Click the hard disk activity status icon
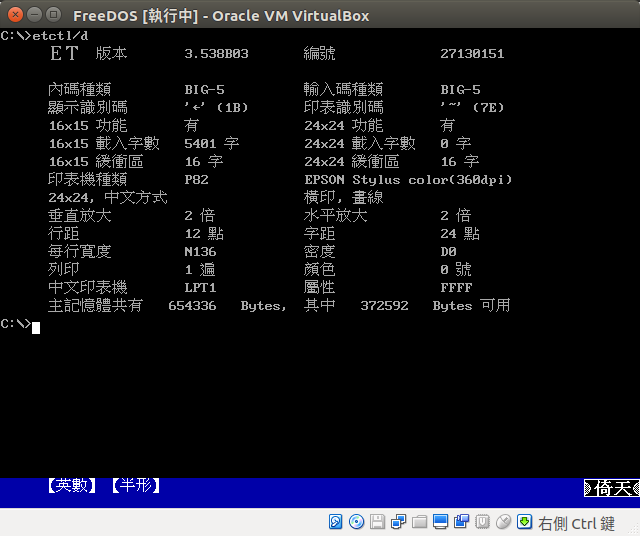640x536 pixels. tap(338, 522)
